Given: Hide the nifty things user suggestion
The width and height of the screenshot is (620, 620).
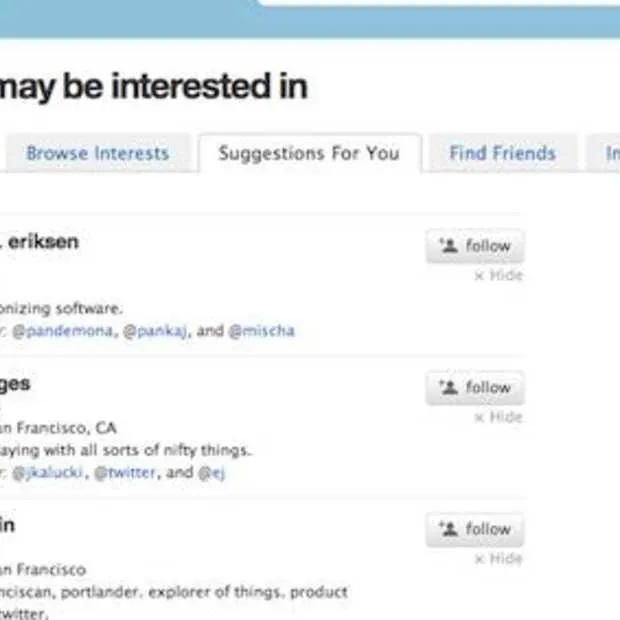Looking at the screenshot, I should pyautogui.click(x=498, y=417).
